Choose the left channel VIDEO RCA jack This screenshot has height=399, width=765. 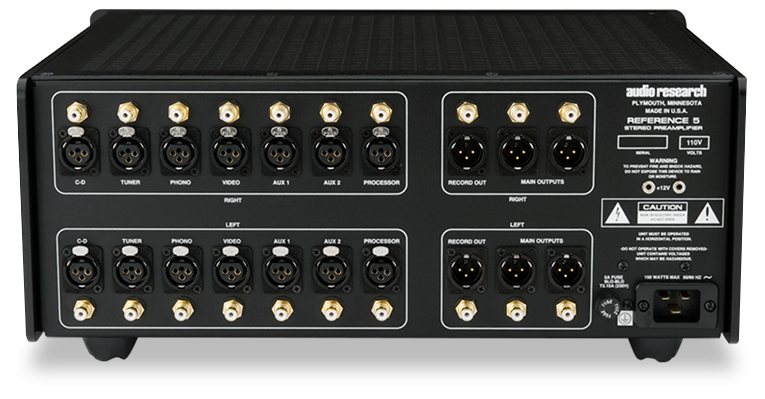click(x=233, y=310)
